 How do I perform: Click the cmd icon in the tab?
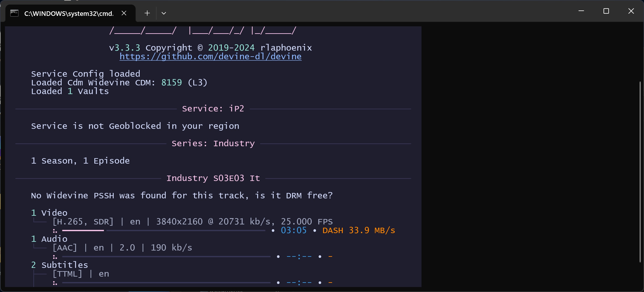coord(14,13)
